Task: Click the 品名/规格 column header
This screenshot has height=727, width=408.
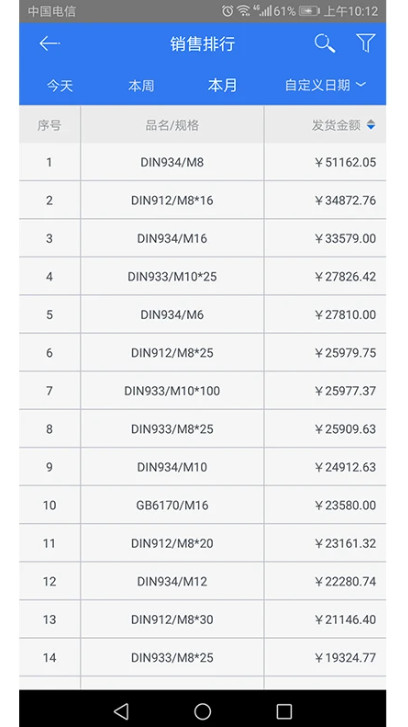Action: click(172, 125)
